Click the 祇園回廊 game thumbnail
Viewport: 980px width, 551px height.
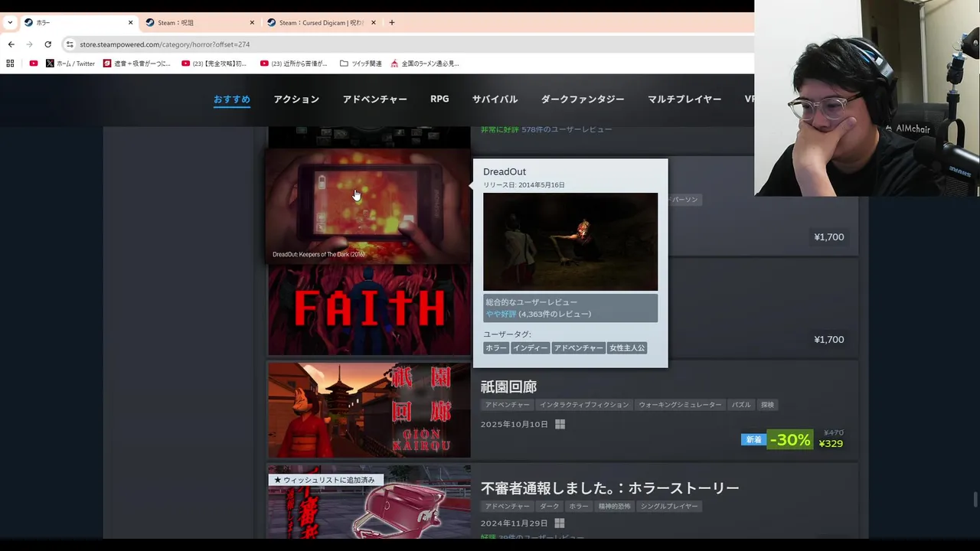pyautogui.click(x=369, y=410)
